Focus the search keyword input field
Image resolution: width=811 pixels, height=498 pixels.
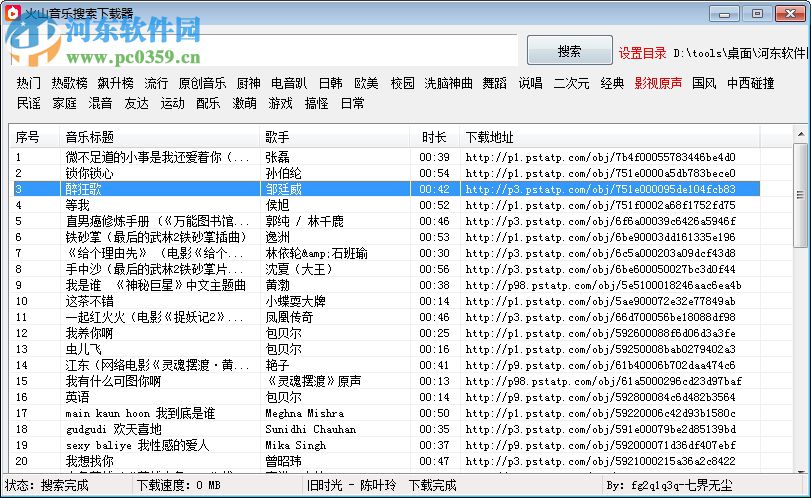click(264, 50)
